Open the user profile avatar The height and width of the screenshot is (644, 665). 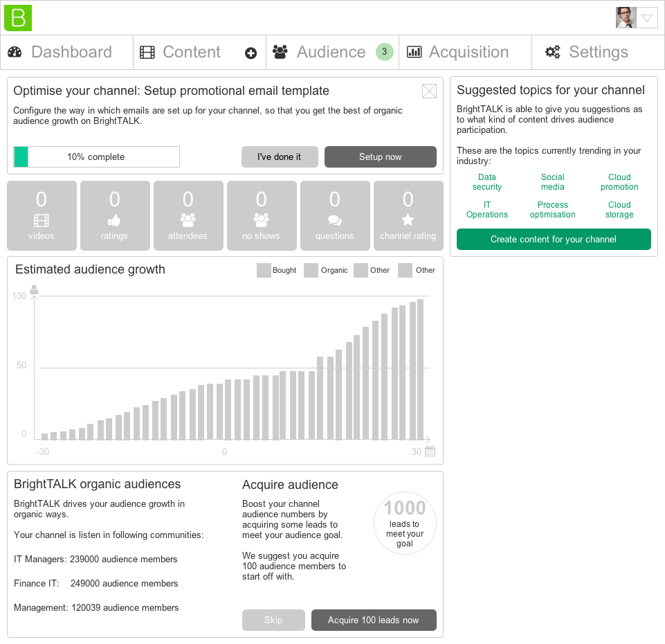(x=626, y=18)
